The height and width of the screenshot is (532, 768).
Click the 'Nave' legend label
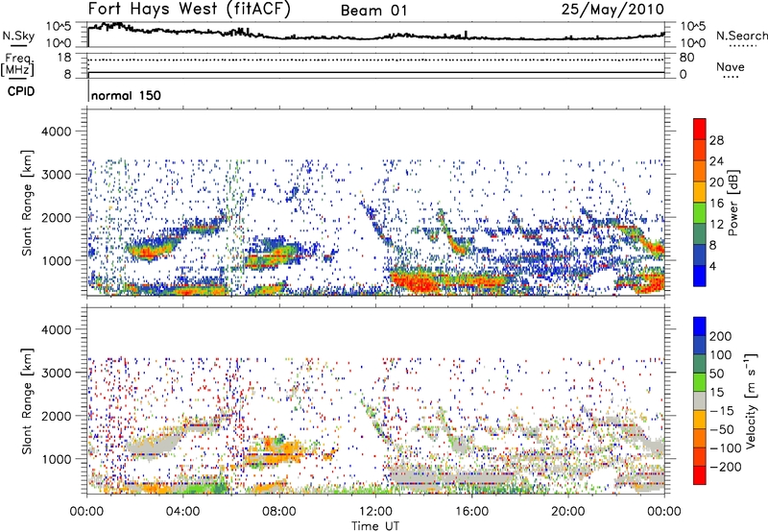point(731,66)
